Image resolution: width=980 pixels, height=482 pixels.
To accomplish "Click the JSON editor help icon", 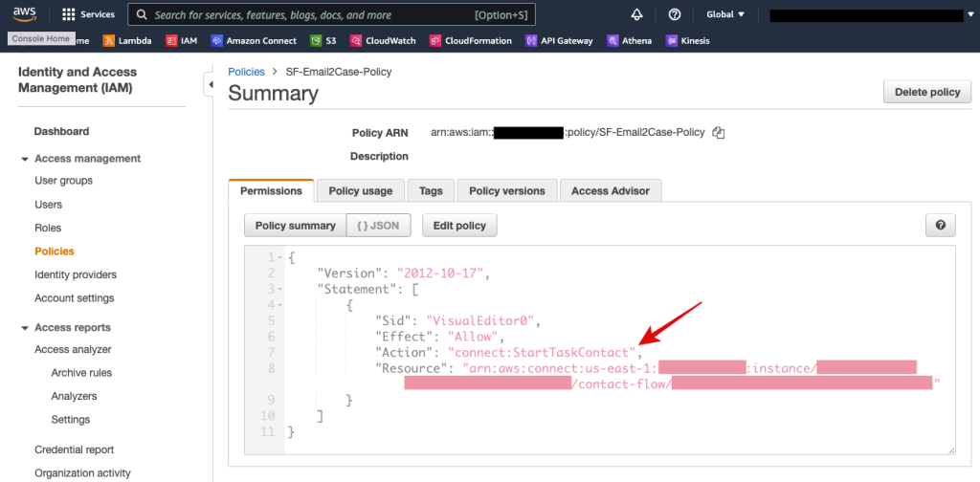I will 940,226.
